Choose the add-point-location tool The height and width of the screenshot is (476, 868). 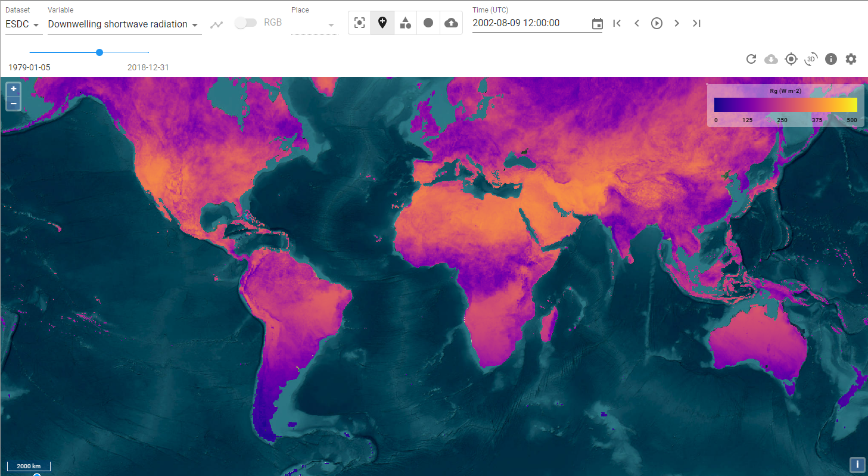382,23
